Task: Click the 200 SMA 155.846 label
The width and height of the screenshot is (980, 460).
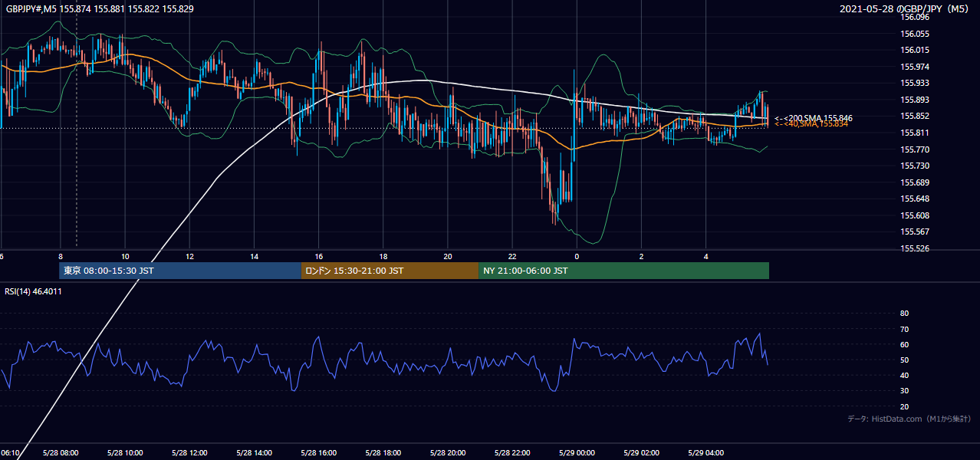Action: 814,118
